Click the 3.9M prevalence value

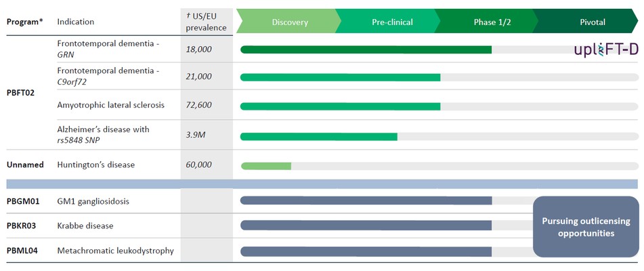click(196, 135)
